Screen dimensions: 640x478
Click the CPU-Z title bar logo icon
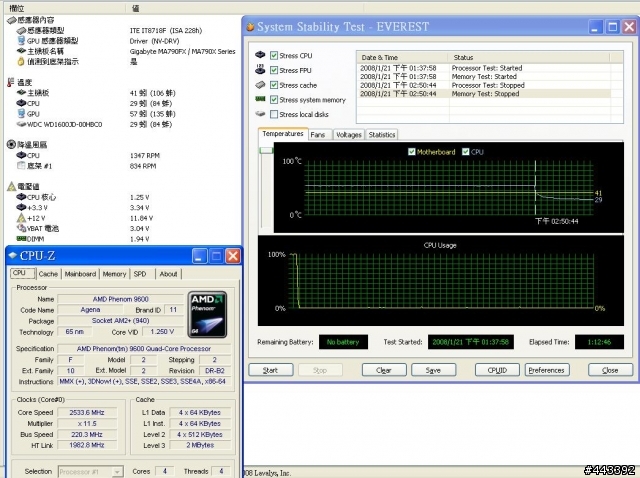(13, 256)
